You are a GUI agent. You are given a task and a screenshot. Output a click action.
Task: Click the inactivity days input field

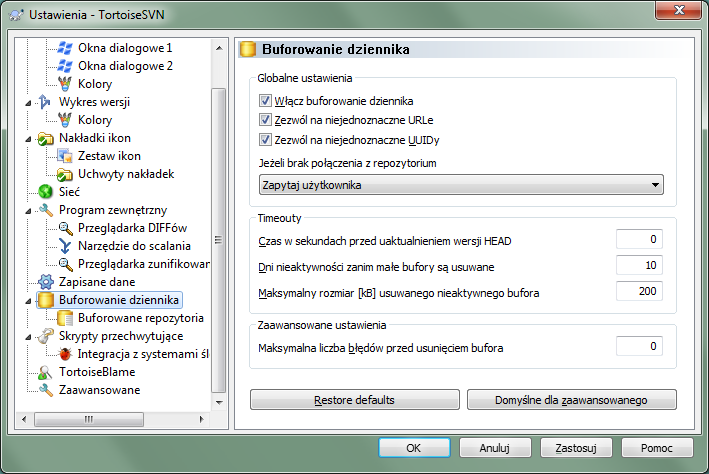(x=639, y=265)
